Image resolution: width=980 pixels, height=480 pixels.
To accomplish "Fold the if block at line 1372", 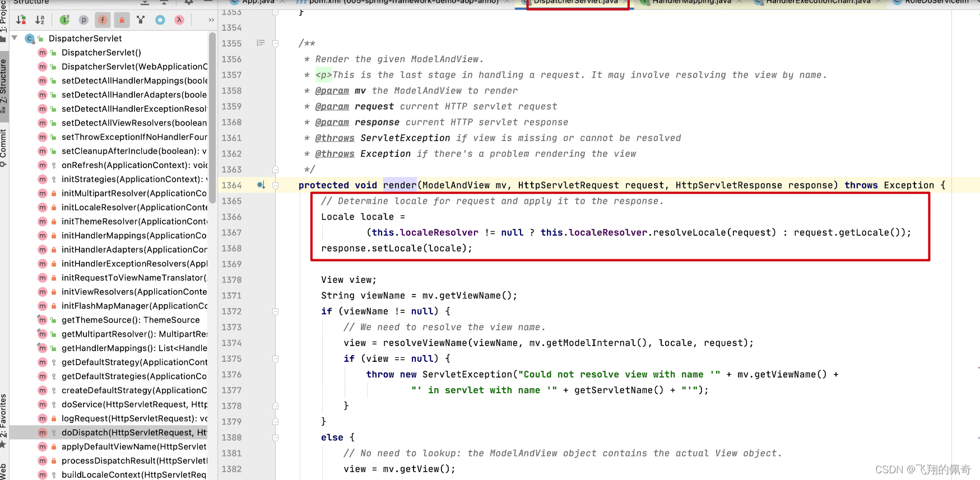I will (275, 311).
